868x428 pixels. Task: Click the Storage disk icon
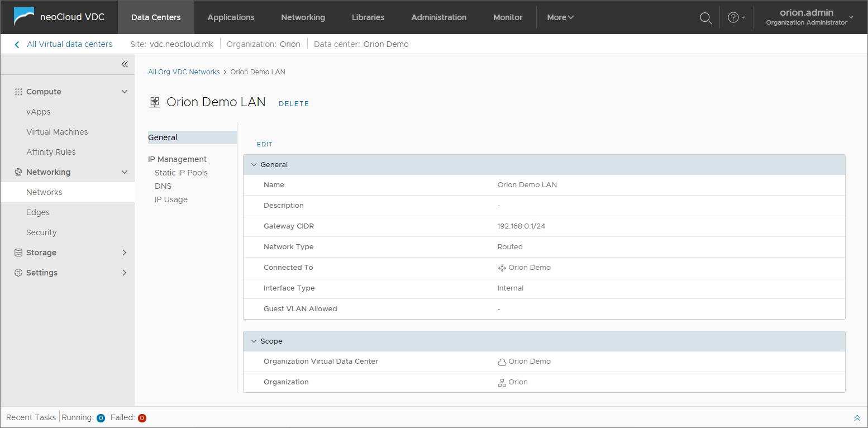(18, 253)
